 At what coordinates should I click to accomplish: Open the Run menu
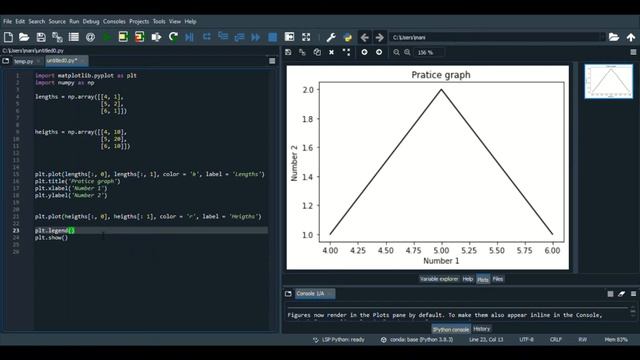pos(74,21)
